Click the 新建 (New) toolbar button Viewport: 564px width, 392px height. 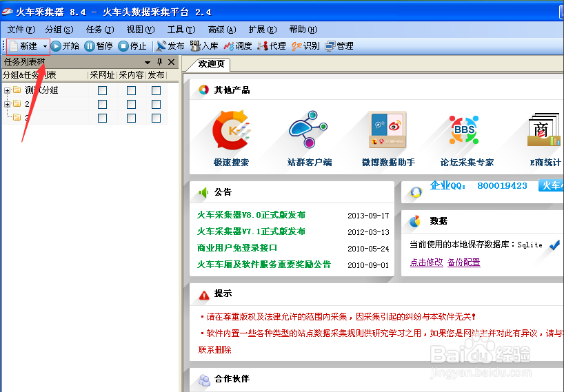tap(23, 46)
